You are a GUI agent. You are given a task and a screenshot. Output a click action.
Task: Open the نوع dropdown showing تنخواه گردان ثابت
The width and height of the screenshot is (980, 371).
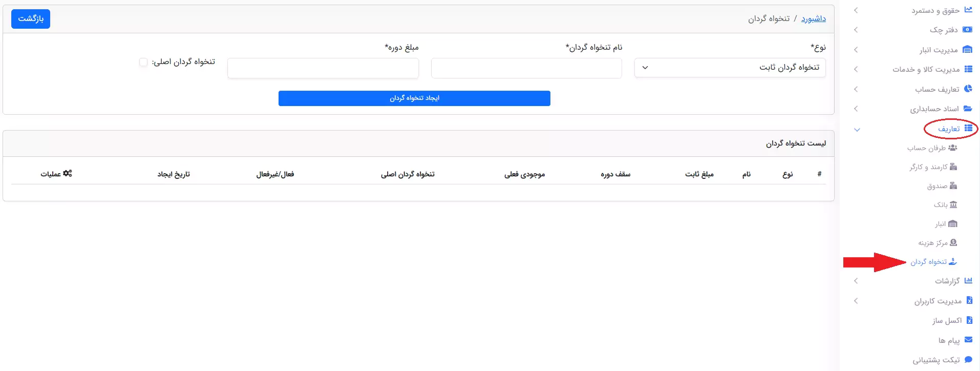coord(730,68)
